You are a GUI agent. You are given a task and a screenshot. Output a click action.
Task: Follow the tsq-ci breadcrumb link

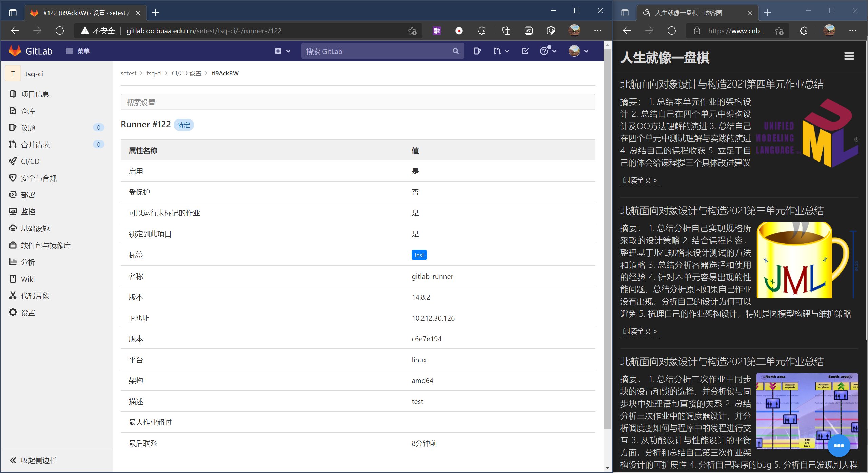tap(154, 73)
